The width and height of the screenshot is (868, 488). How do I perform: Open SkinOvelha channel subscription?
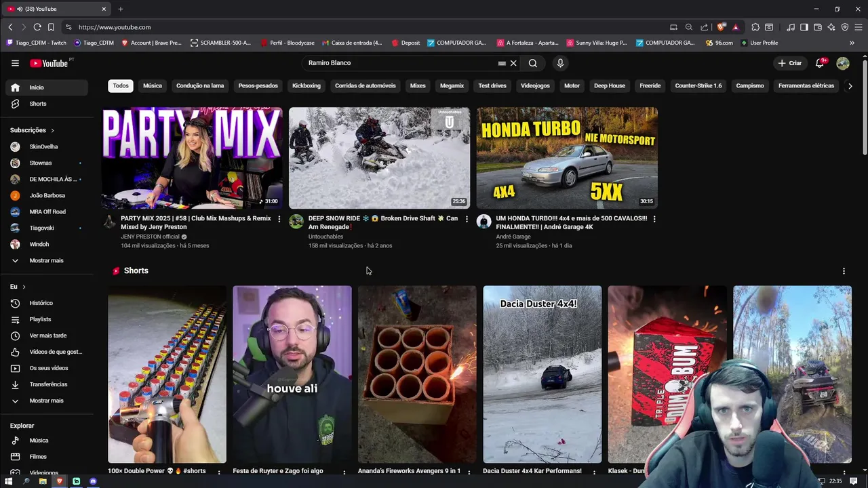click(47, 146)
